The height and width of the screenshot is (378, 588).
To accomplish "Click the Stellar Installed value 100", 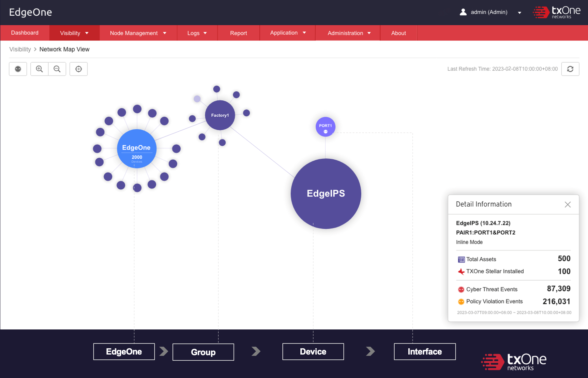I will 564,271.
